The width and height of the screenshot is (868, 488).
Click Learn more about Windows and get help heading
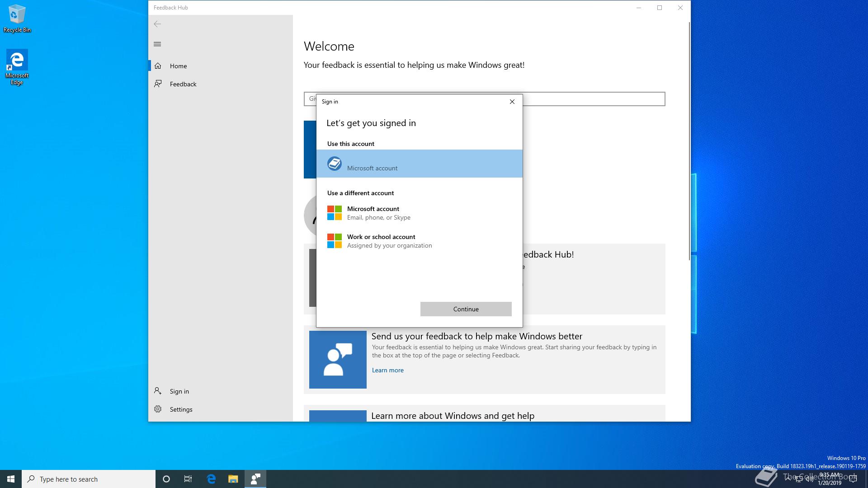point(453,416)
